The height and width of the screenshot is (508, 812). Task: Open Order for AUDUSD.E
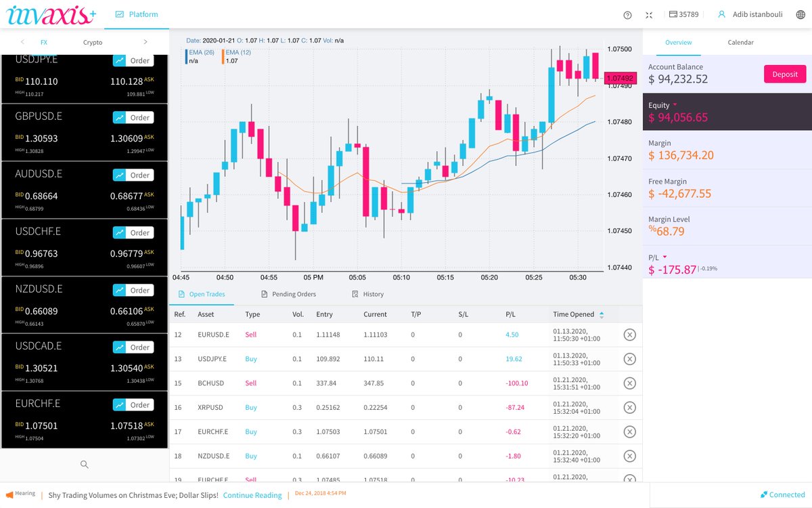pyautogui.click(x=133, y=175)
